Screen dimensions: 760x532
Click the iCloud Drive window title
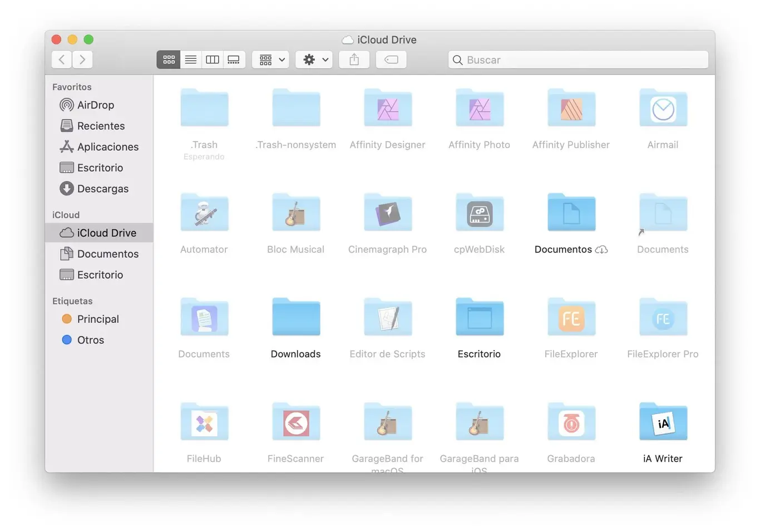387,40
